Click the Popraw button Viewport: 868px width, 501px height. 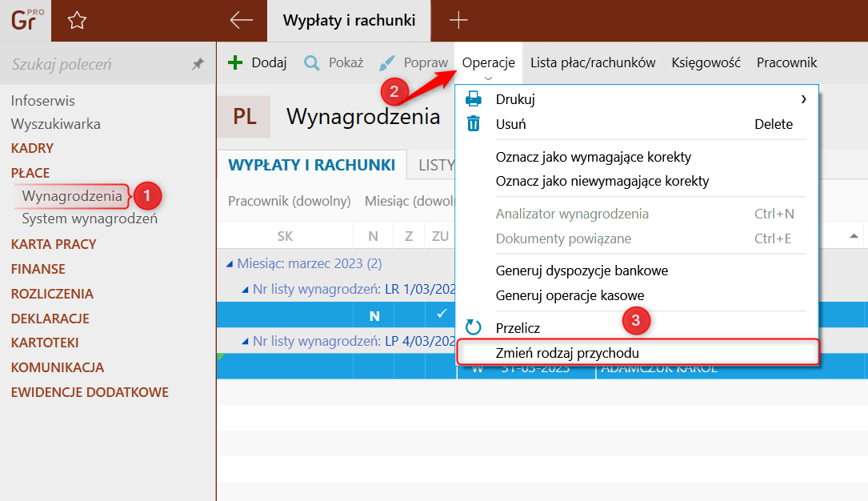[x=414, y=62]
